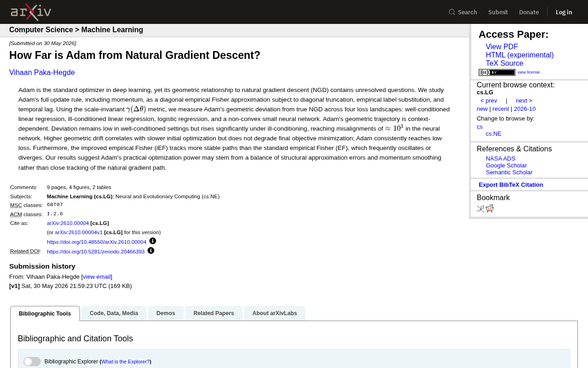Viewport: 588px width, 368px height.
Task: Click the view license link
Action: (529, 72)
